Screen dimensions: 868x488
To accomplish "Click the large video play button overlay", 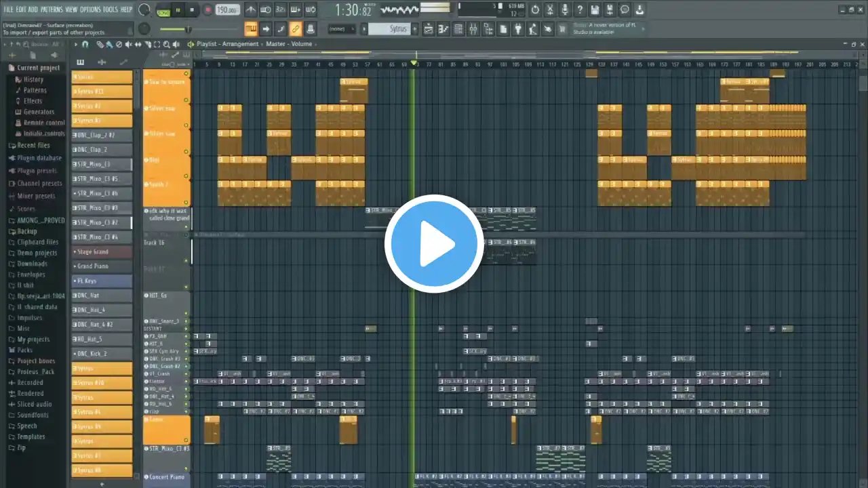I will [434, 244].
